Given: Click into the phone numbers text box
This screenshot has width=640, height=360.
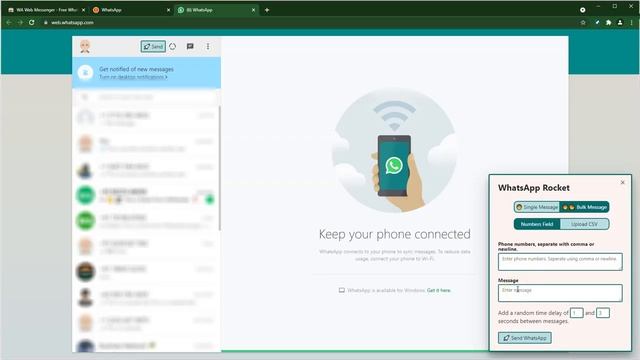Looking at the screenshot, I should click(560, 262).
